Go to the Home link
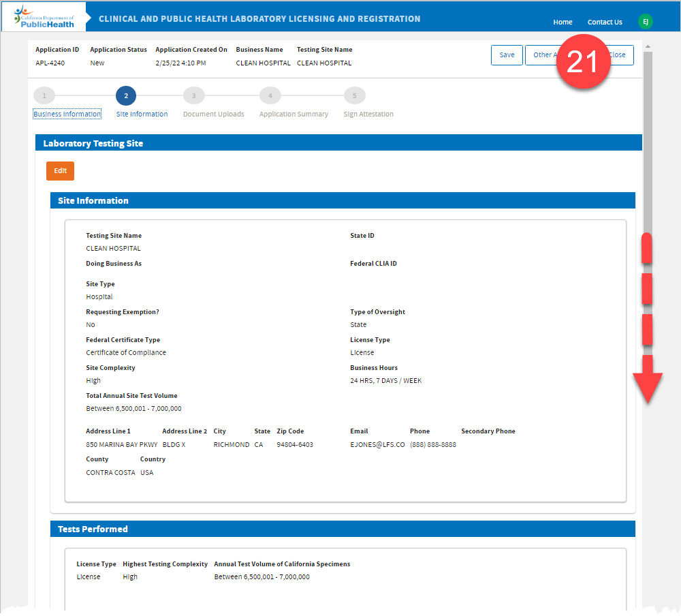This screenshot has height=616, width=681. click(563, 22)
